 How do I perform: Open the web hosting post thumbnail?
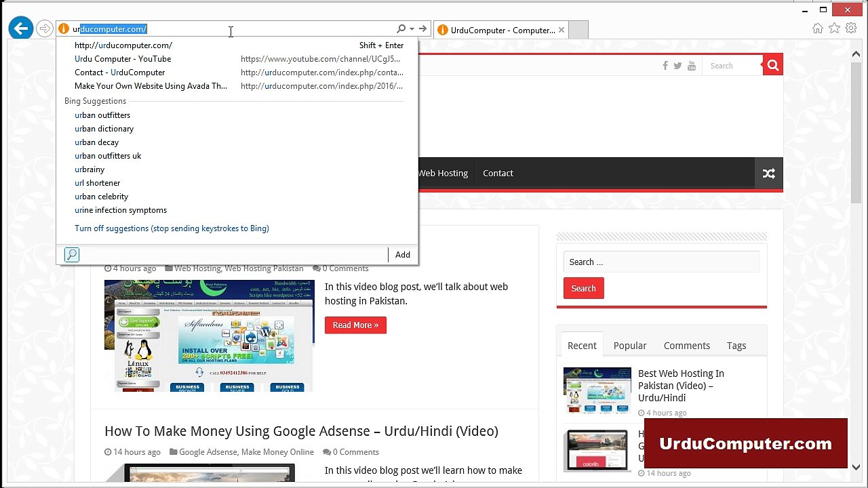coord(209,335)
